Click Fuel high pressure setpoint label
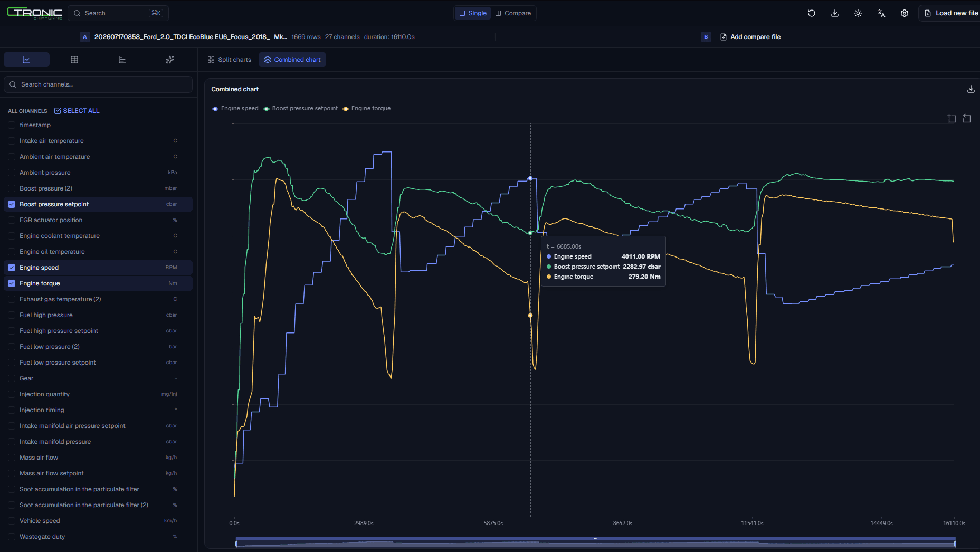 [59, 331]
